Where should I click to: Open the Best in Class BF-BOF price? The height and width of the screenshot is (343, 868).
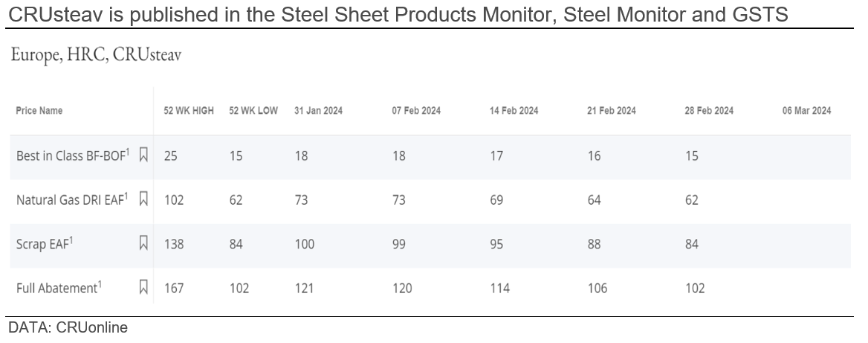tap(73, 156)
